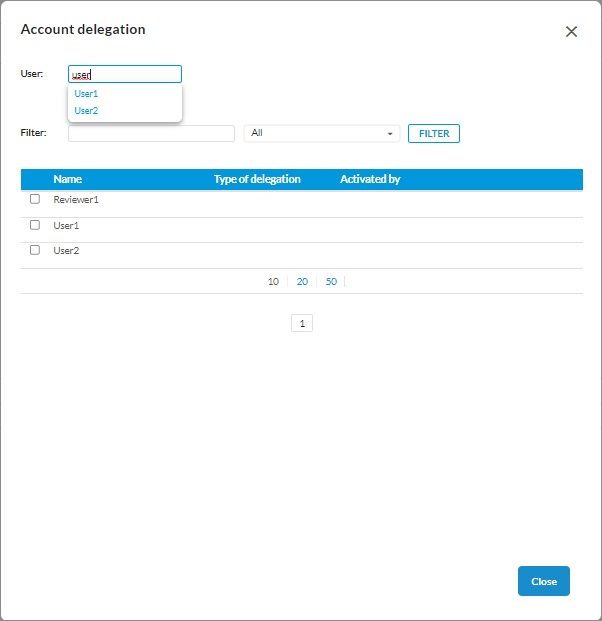
Task: Focus the Filter text input box
Action: pos(151,133)
